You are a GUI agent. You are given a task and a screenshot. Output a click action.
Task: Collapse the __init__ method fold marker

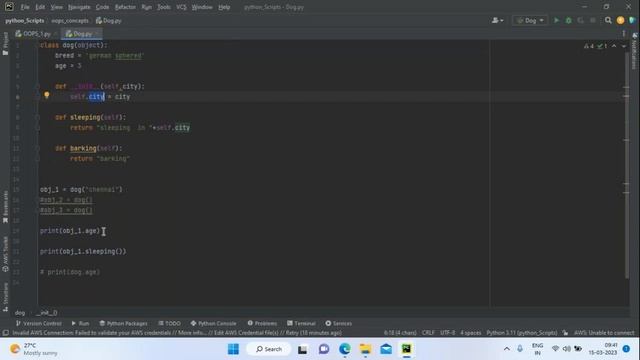point(37,87)
